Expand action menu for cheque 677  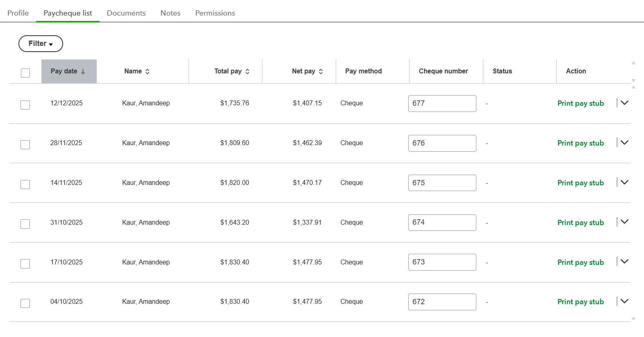[624, 103]
